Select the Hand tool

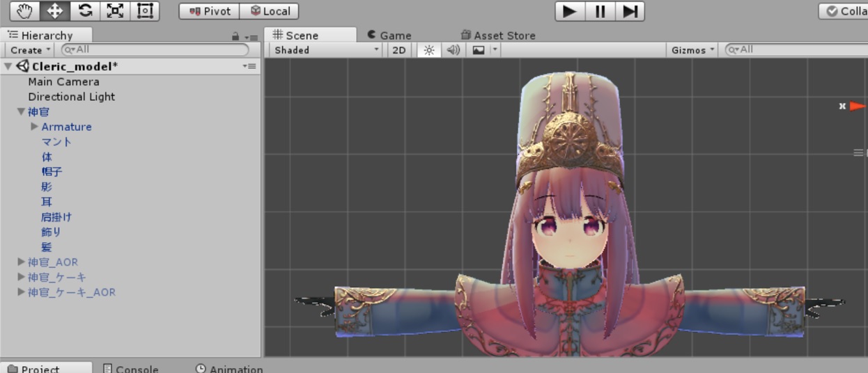(24, 11)
